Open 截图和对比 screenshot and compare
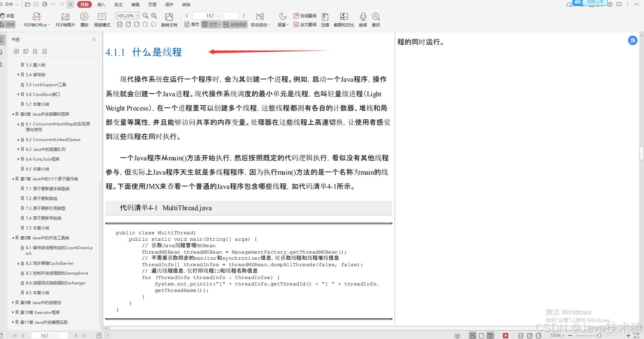This screenshot has height=339, width=644. [344, 20]
